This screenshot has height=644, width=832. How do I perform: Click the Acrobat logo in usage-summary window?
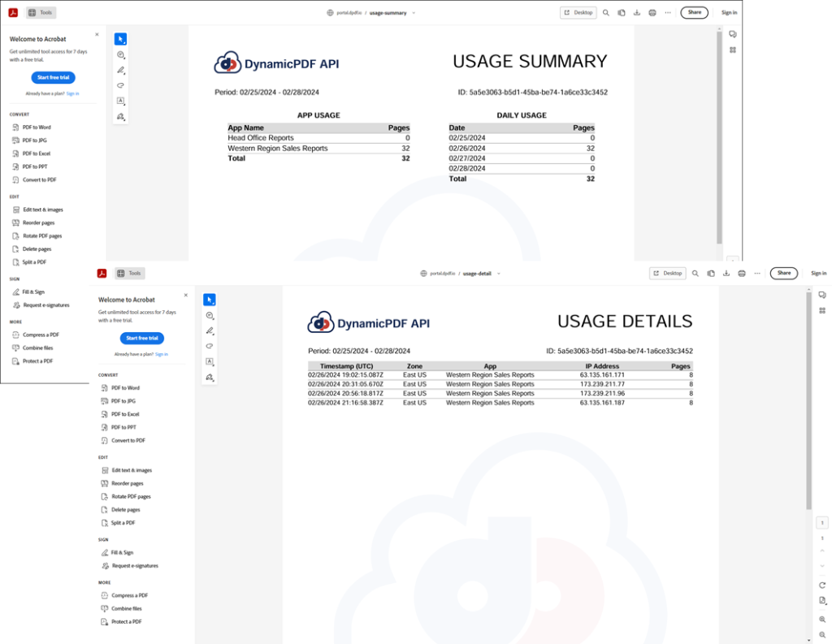[13, 13]
